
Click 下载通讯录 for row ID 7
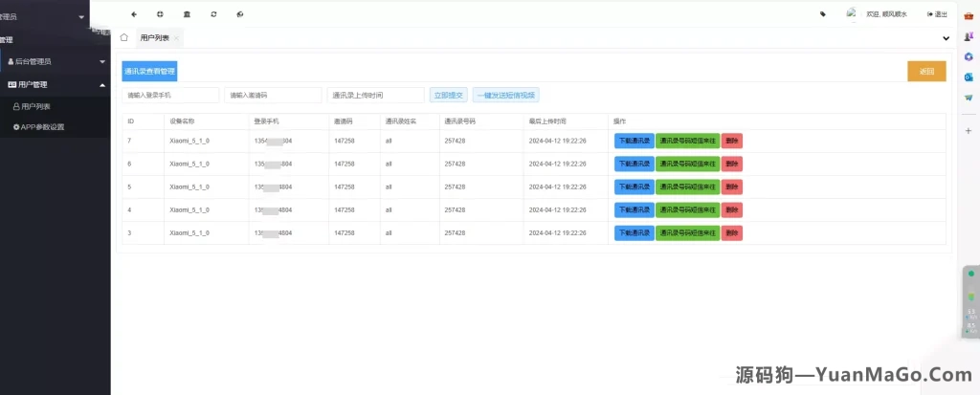[x=634, y=141]
